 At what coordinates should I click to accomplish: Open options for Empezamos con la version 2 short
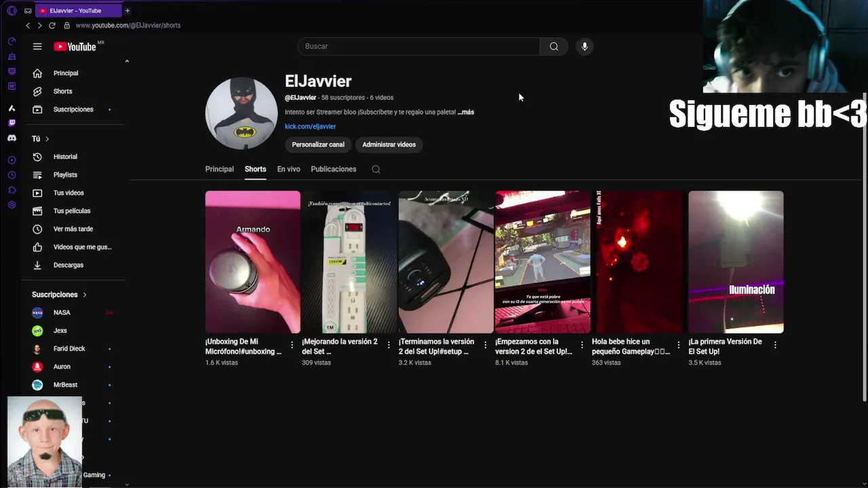click(x=582, y=345)
